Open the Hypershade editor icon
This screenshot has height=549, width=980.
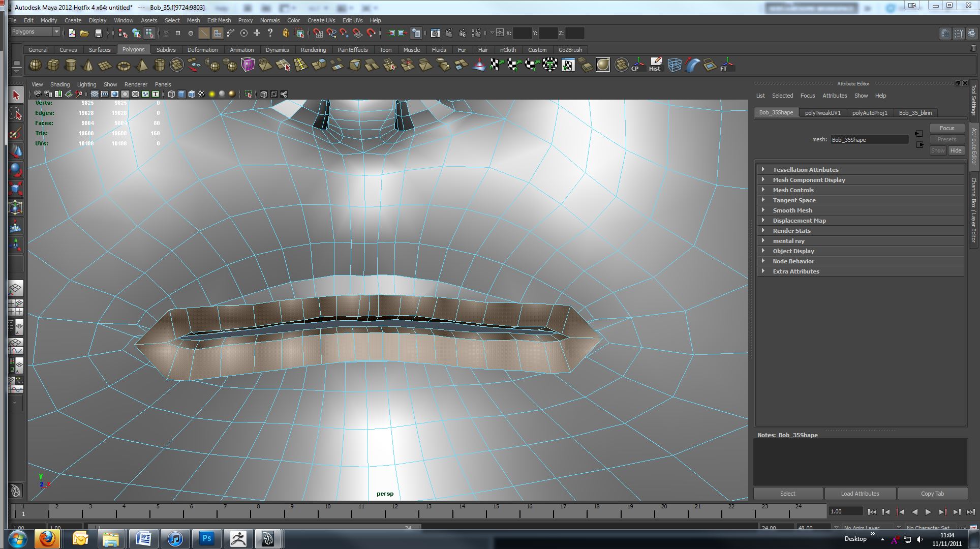[602, 65]
